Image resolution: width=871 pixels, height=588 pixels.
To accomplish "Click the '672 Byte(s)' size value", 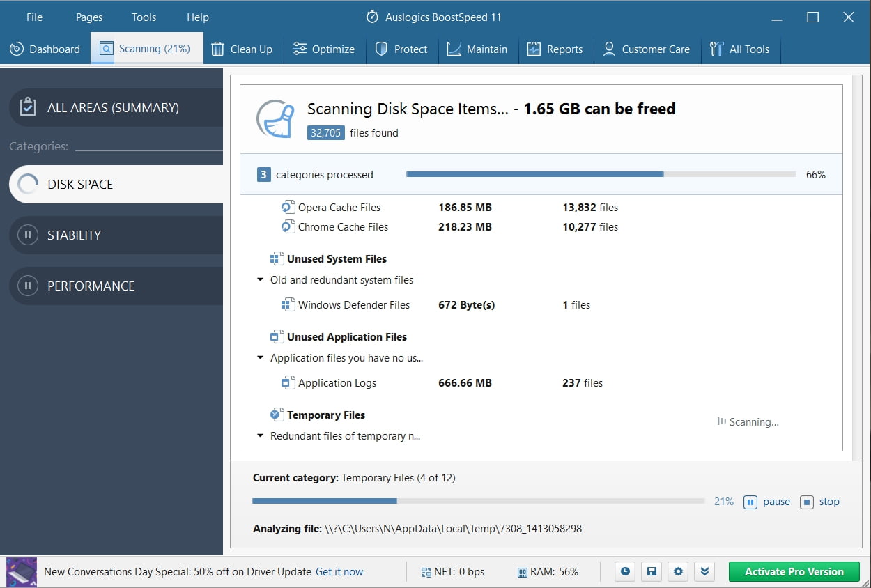I will (466, 304).
